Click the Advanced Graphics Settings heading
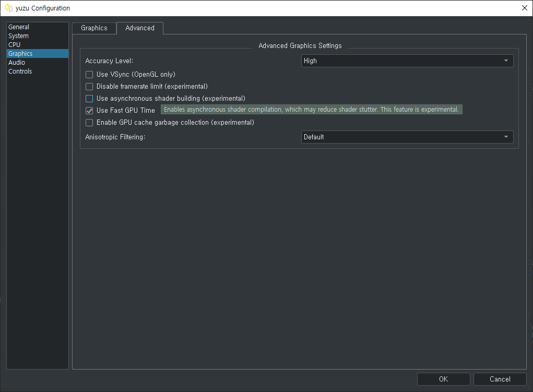 (x=300, y=45)
